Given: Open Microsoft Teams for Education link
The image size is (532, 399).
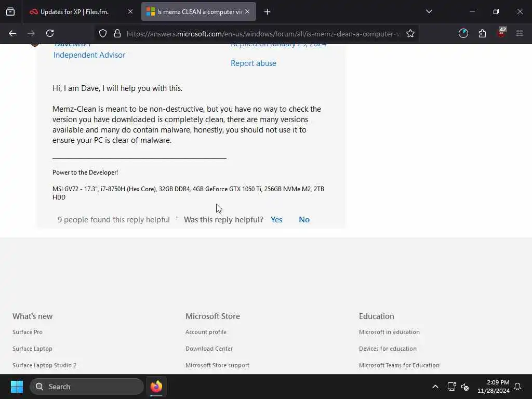Looking at the screenshot, I should click(400, 365).
